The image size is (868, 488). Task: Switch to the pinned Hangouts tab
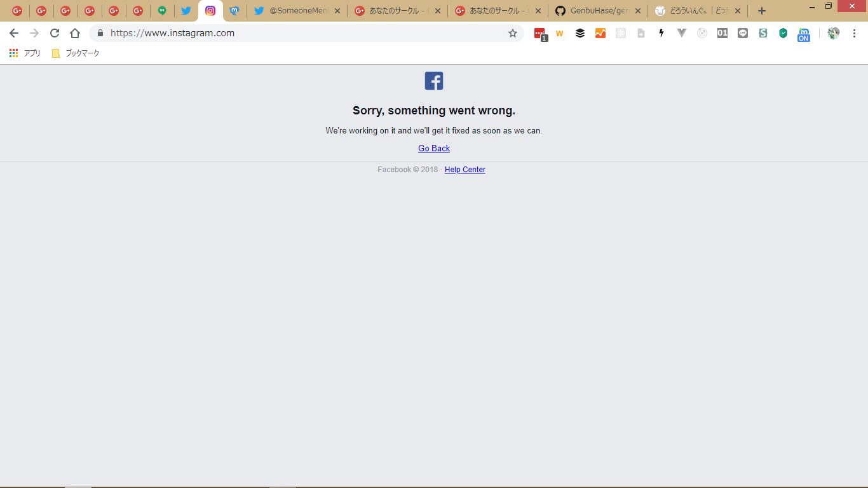point(162,11)
